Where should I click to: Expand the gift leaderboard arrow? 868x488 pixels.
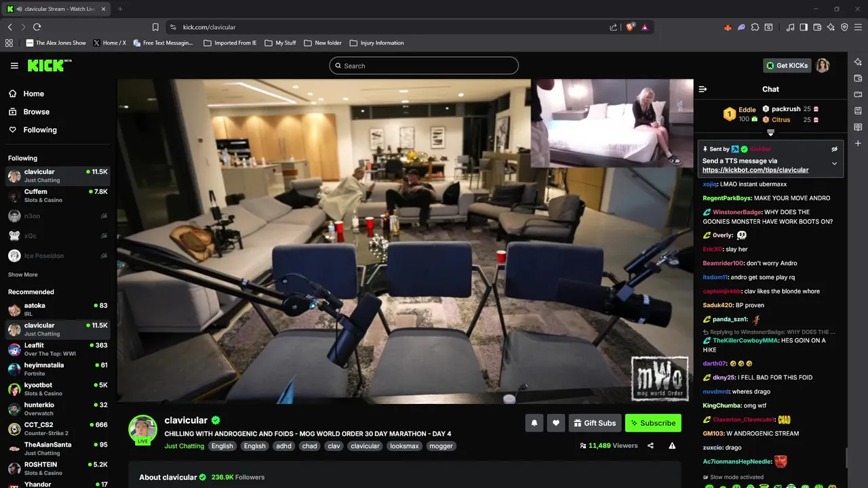point(770,132)
